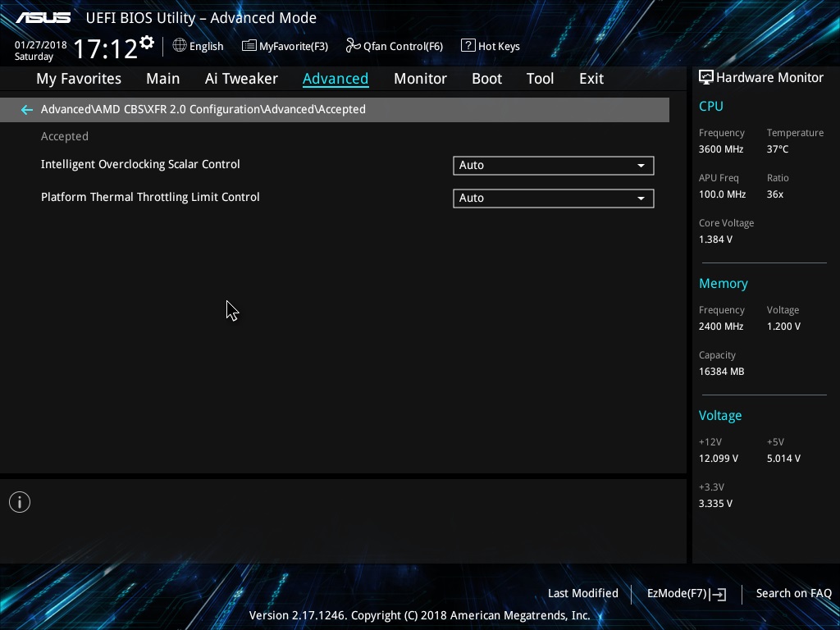Click the ASUS logo
840x630 pixels.
43,18
